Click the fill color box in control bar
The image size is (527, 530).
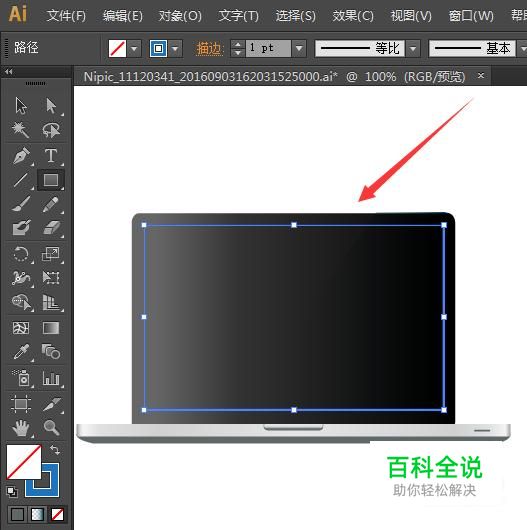point(117,48)
